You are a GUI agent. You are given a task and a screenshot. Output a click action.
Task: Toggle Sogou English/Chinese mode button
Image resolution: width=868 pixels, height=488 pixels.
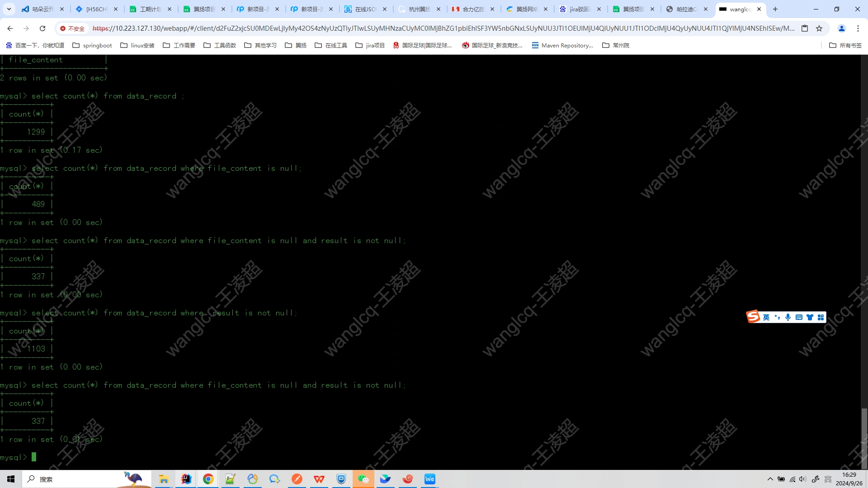[766, 317]
